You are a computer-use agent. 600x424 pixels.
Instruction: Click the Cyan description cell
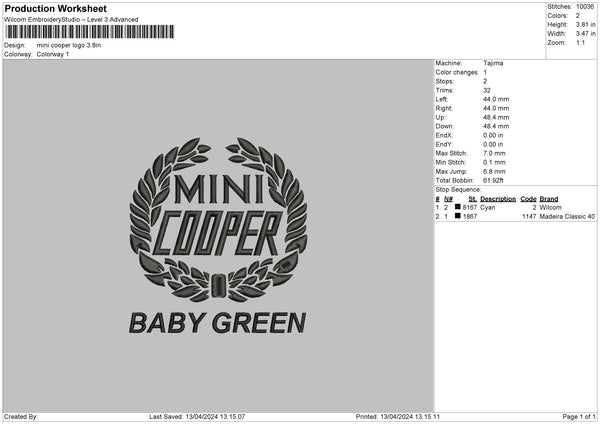pos(488,208)
